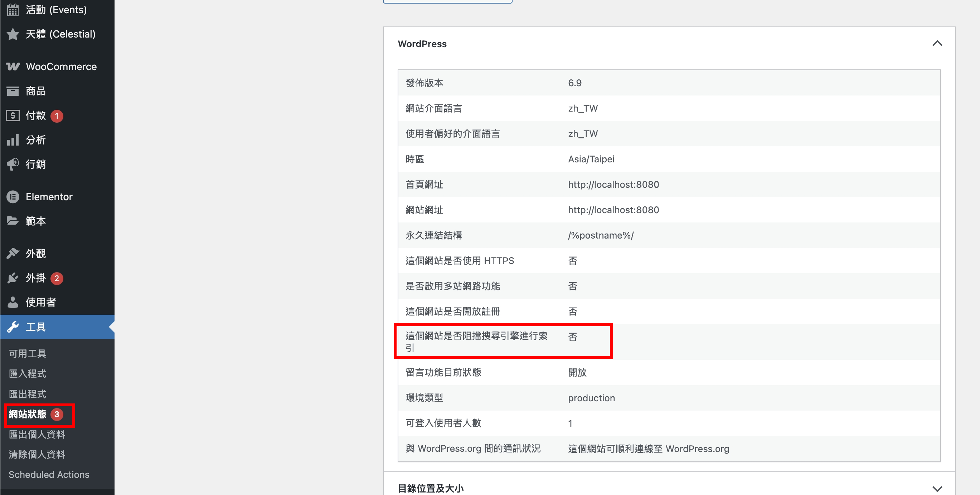Click the 使用者 person icon

[x=13, y=302]
